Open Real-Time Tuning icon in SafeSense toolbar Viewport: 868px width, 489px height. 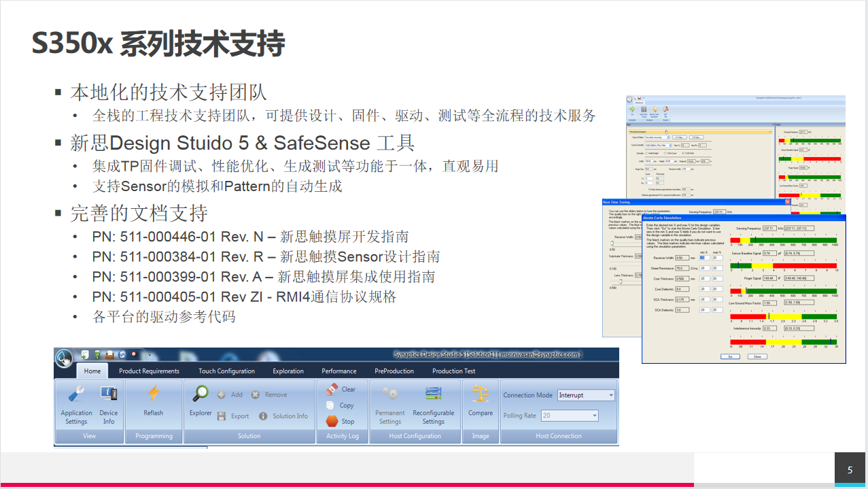click(x=644, y=109)
